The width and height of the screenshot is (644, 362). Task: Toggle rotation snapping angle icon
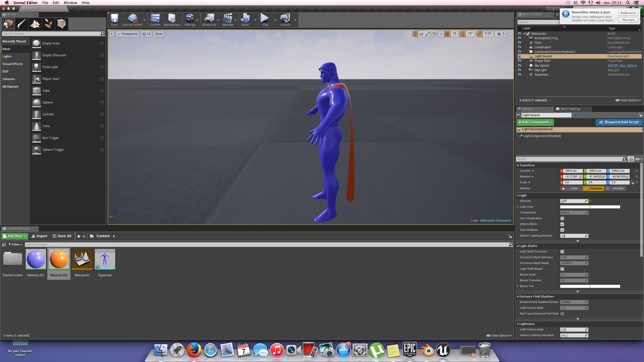462,34
